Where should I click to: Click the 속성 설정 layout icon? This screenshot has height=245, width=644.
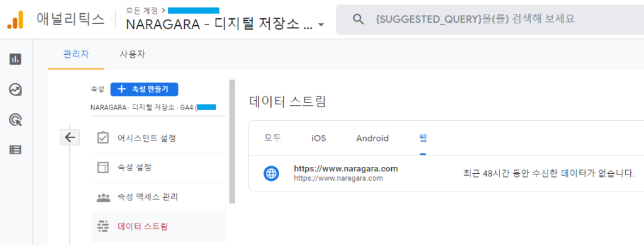[x=103, y=168]
